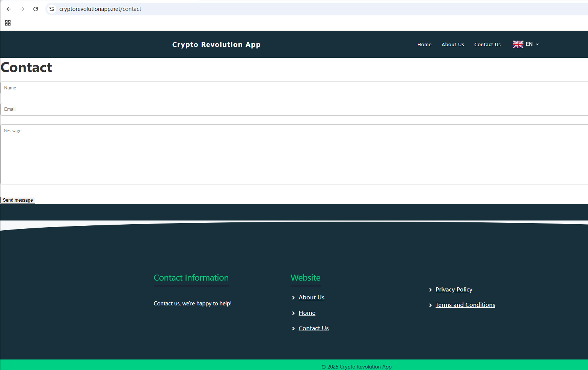Click the browser forward arrow
This screenshot has height=370, width=588.
(22, 9)
